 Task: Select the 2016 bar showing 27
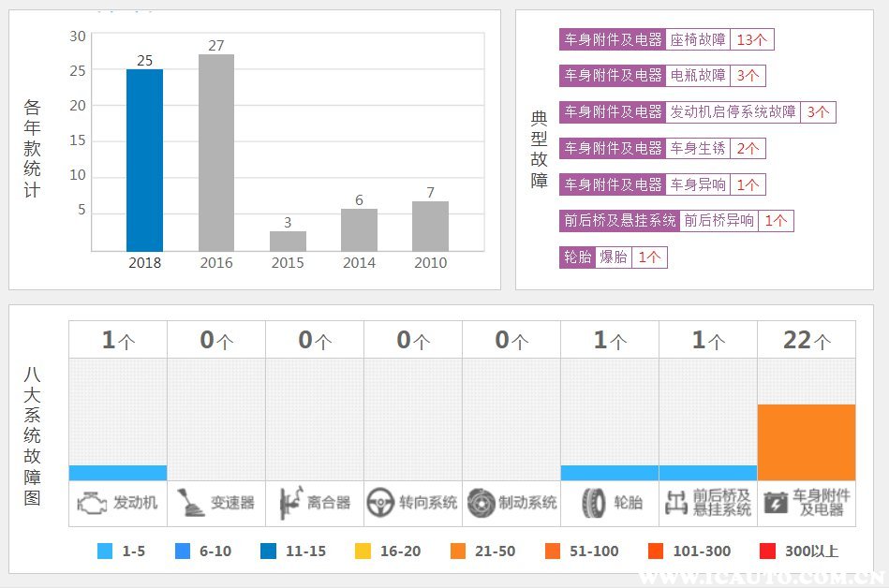point(216,153)
